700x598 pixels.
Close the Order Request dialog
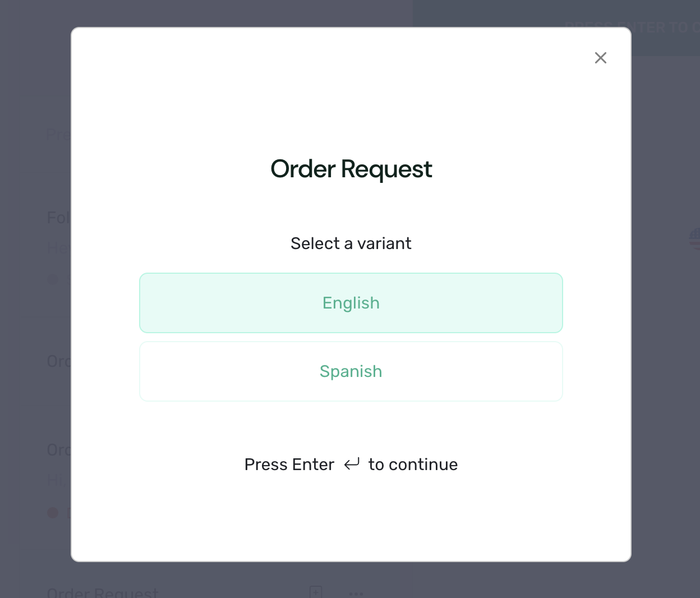point(601,58)
